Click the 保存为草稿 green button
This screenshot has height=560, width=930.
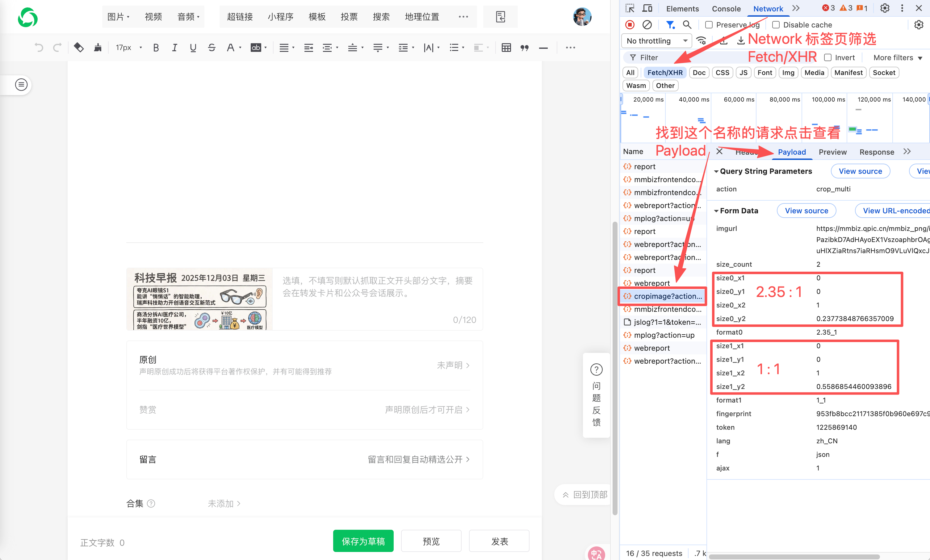363,541
